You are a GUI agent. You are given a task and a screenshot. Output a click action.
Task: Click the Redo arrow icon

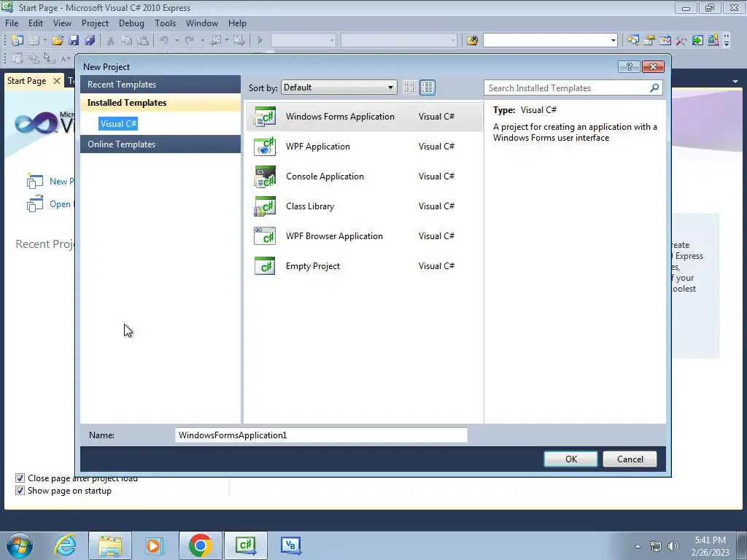pos(190,41)
